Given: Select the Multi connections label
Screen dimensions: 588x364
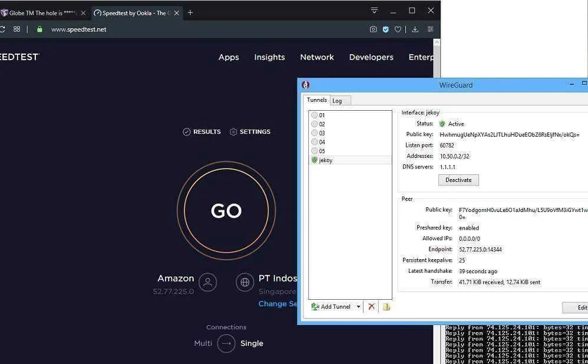Looking at the screenshot, I should [x=203, y=343].
